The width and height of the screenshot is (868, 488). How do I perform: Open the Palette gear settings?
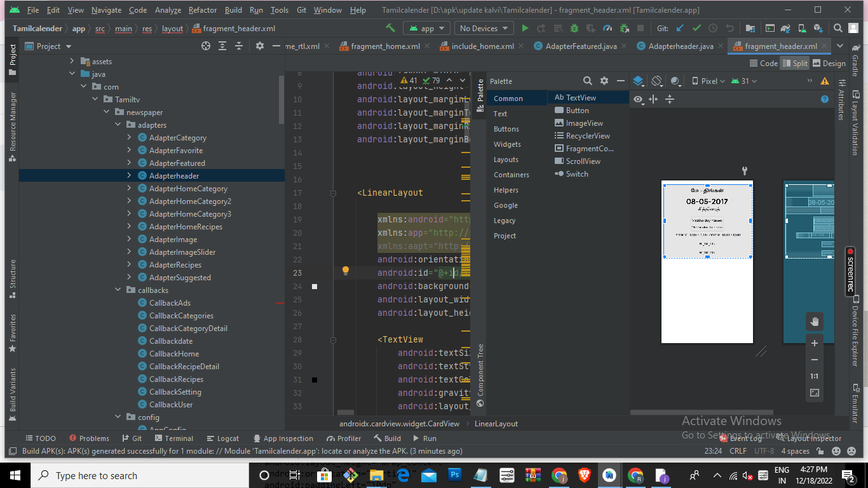[x=604, y=81]
